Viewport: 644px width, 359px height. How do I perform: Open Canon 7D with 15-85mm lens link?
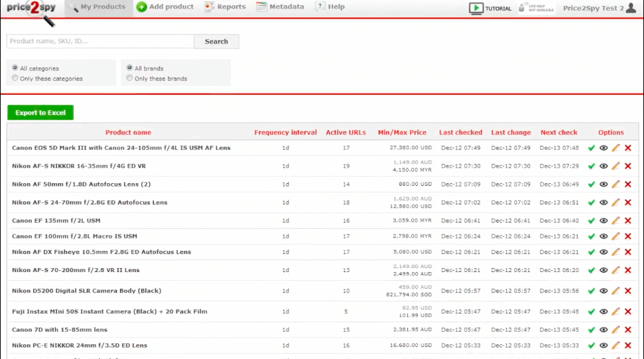(60, 330)
